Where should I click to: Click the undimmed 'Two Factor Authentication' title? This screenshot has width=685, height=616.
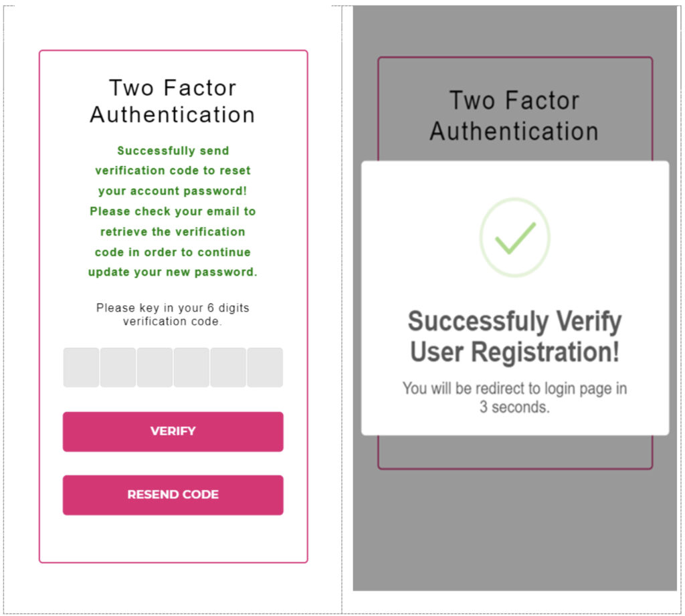tap(173, 101)
